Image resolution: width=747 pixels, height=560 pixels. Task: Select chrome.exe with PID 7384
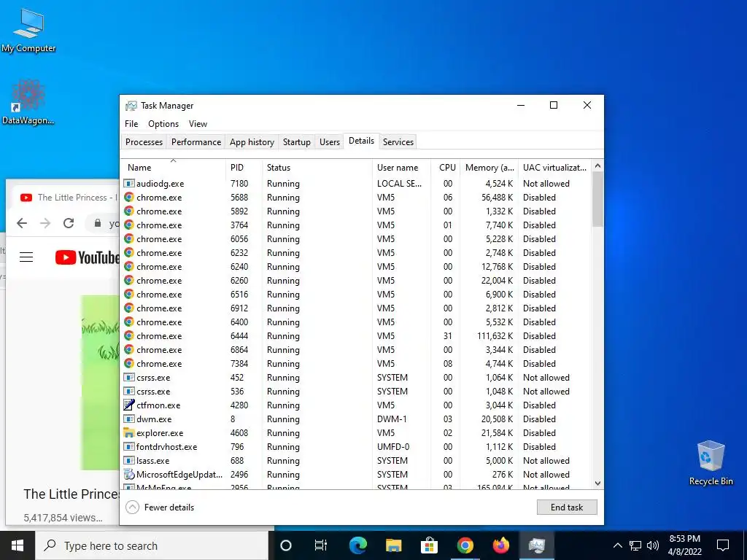pos(356,364)
